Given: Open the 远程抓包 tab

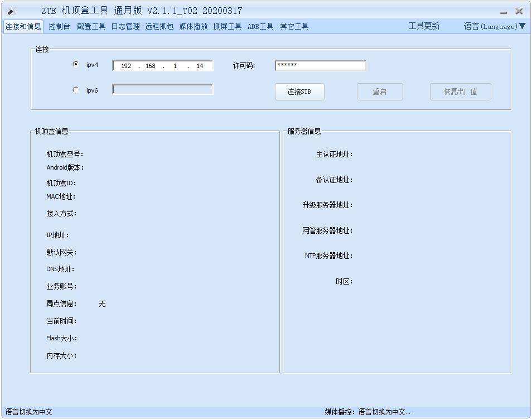Looking at the screenshot, I should point(159,26).
